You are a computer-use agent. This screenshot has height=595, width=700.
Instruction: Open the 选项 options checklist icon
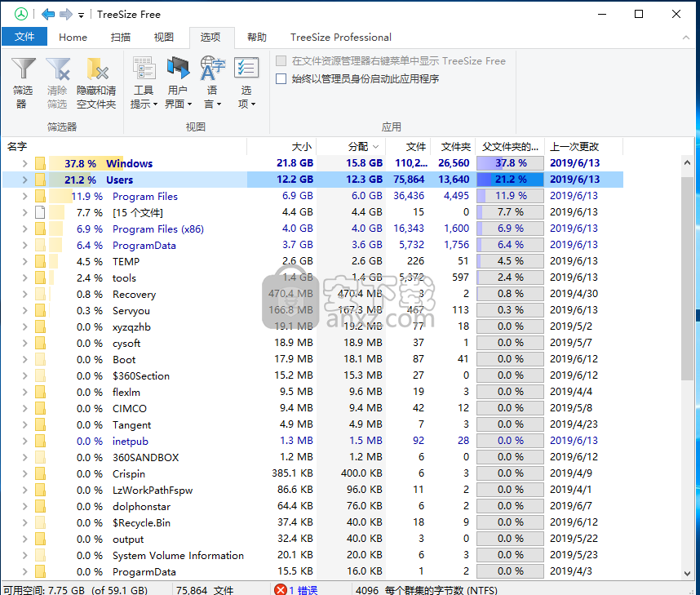point(246,83)
